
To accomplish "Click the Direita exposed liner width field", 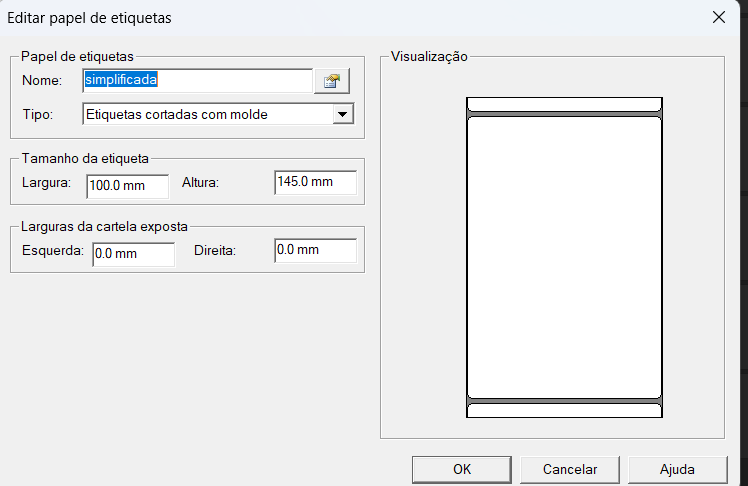I will 315,251.
